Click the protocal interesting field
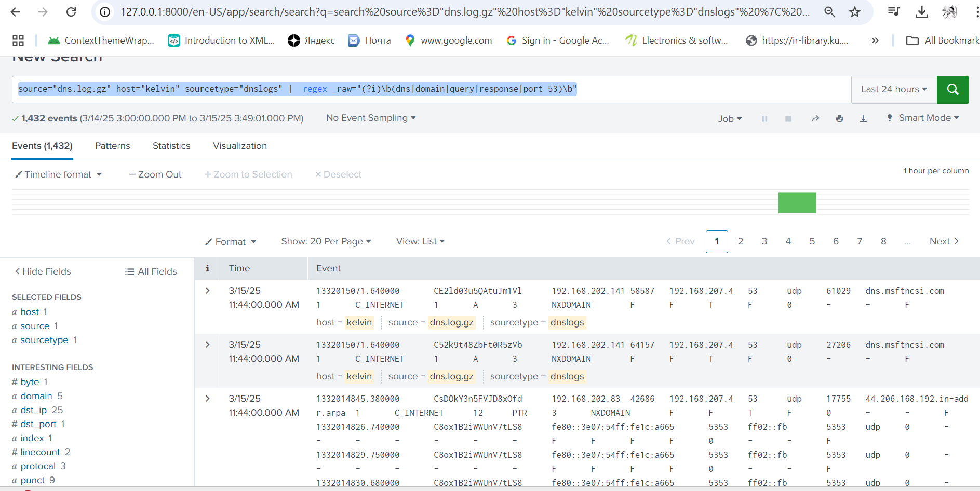980x491 pixels. tap(38, 466)
